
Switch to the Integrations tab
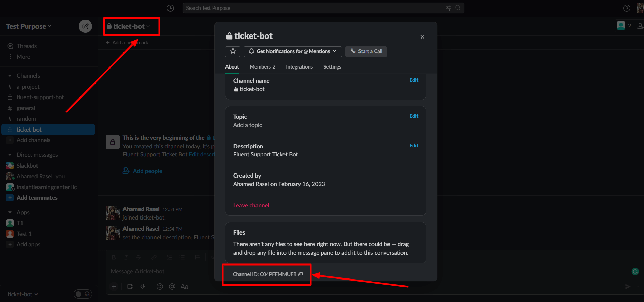299,67
